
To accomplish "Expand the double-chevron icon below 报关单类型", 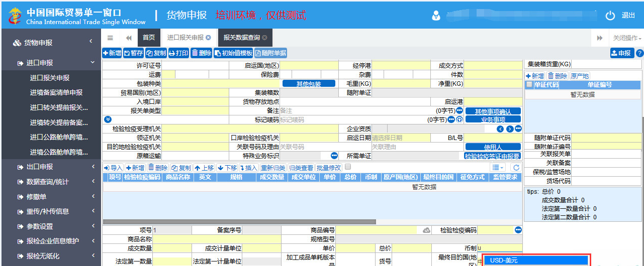I will pyautogui.click(x=107, y=119).
